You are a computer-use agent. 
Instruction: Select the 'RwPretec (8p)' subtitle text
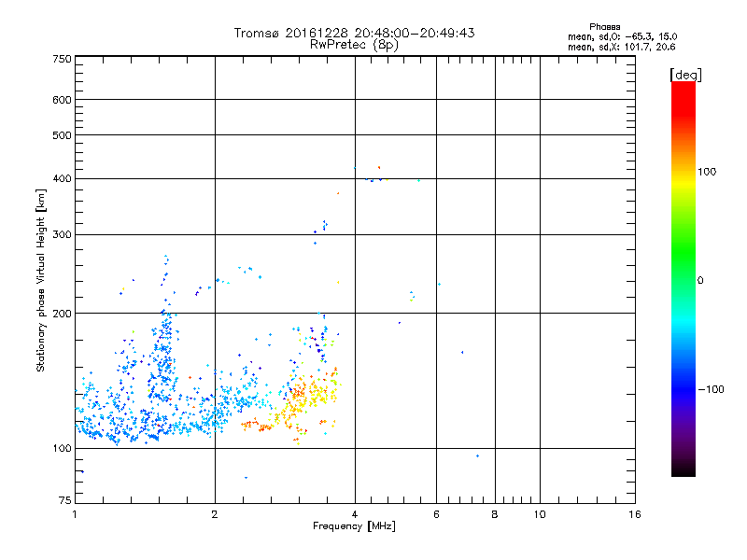coord(354,45)
